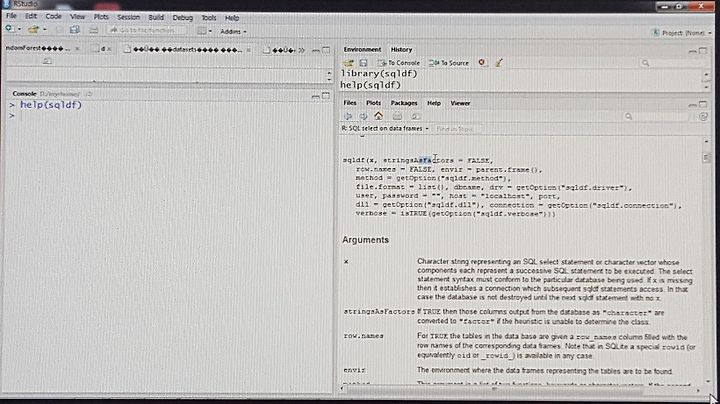Open the Help menu in menu bar

tap(232, 18)
